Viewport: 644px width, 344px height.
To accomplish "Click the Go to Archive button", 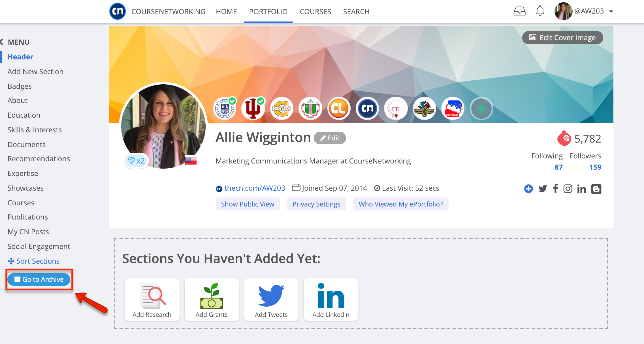I will pos(39,279).
